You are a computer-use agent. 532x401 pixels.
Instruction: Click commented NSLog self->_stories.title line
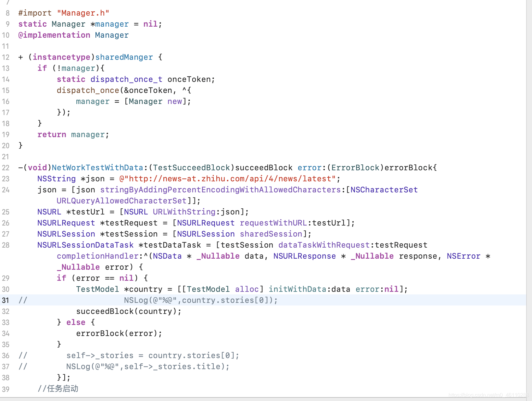click(x=148, y=367)
